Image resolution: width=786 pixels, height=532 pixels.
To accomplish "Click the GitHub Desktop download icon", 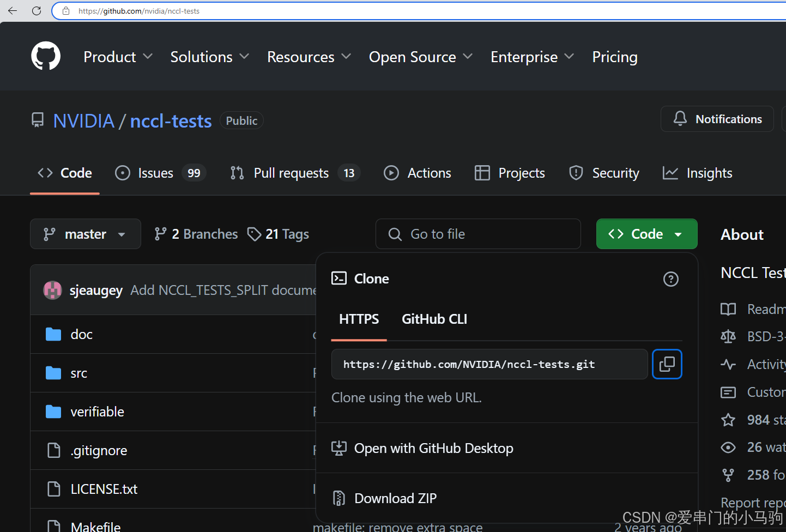I will 339,448.
